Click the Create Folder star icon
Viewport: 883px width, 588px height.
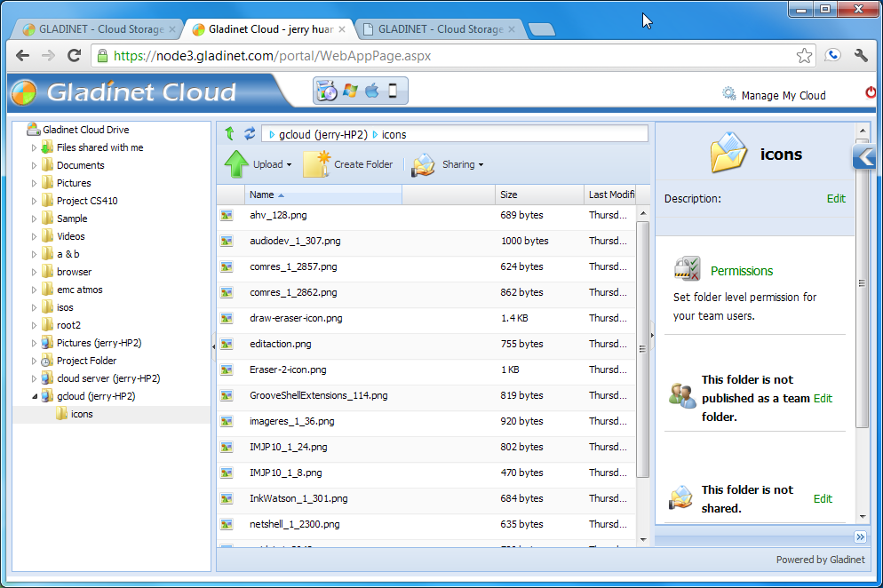click(316, 164)
